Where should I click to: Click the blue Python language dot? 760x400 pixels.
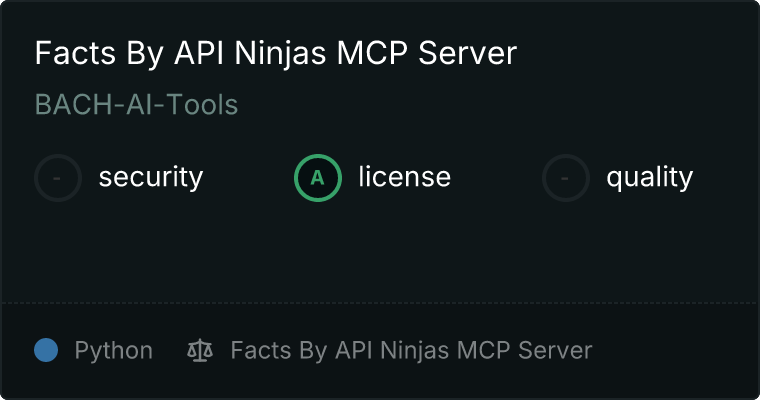coord(46,350)
